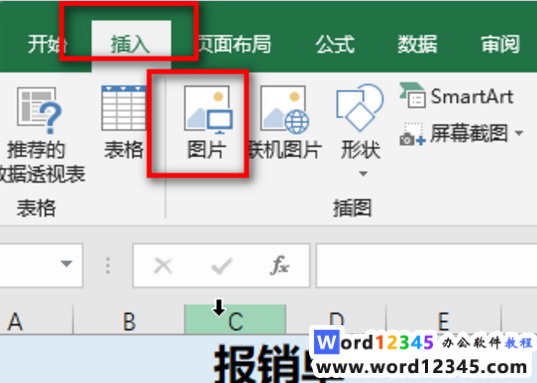
Task: Go to the 数据 tab
Action: click(417, 44)
